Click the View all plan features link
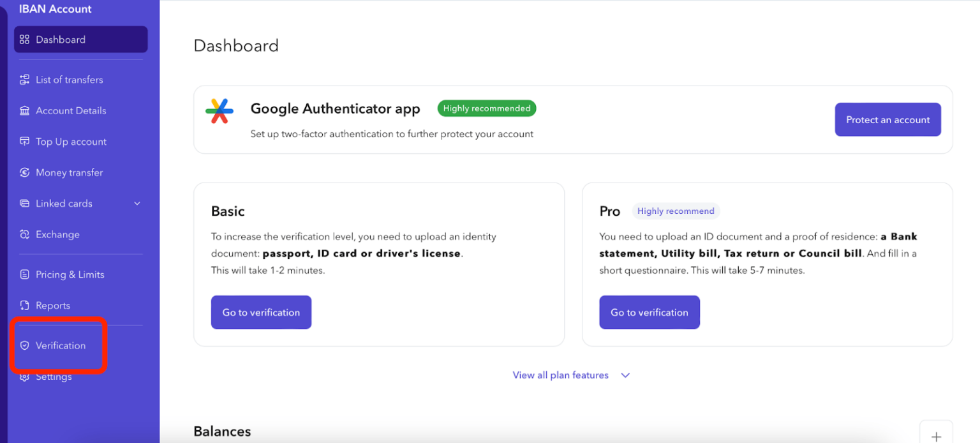980x443 pixels. click(560, 375)
